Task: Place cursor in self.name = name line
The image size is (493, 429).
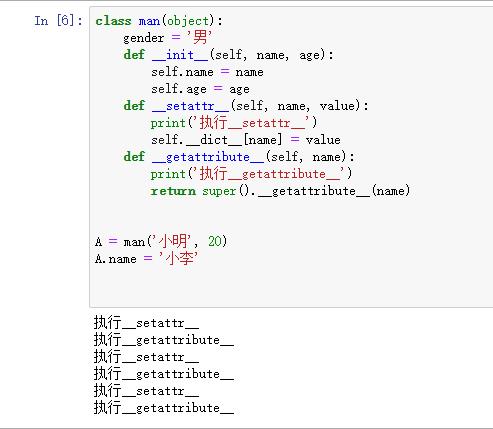Action: (x=207, y=72)
